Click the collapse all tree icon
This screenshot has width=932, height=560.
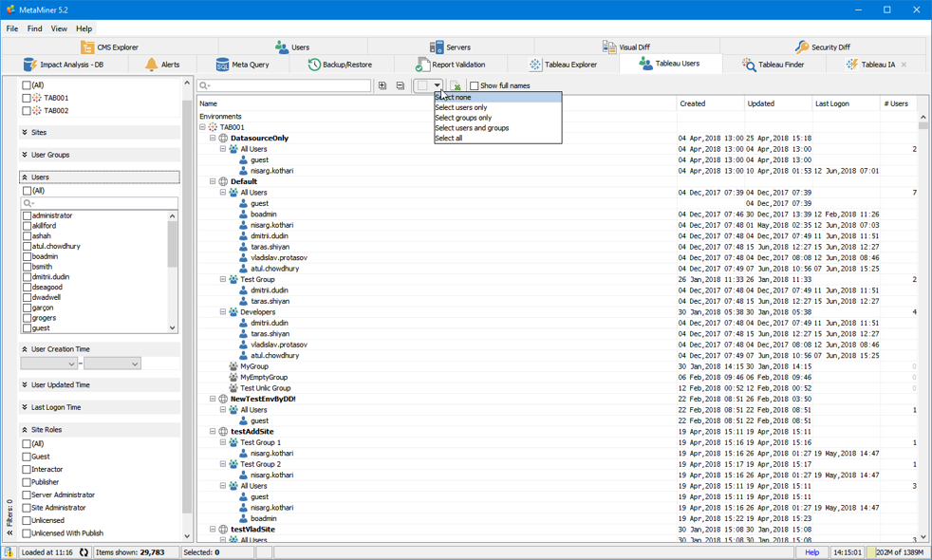click(400, 85)
